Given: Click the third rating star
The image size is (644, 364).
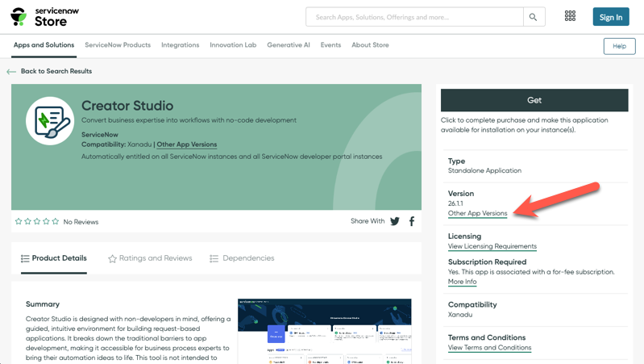Looking at the screenshot, I should point(37,221).
